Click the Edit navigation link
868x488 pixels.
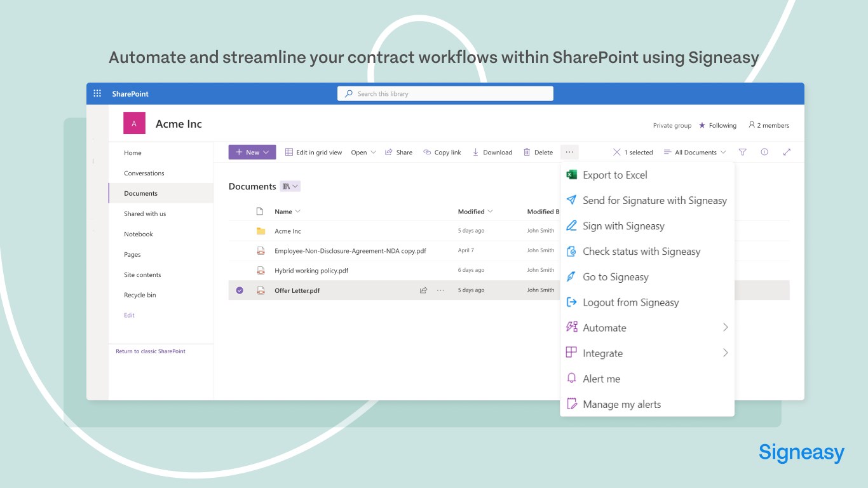tap(129, 315)
